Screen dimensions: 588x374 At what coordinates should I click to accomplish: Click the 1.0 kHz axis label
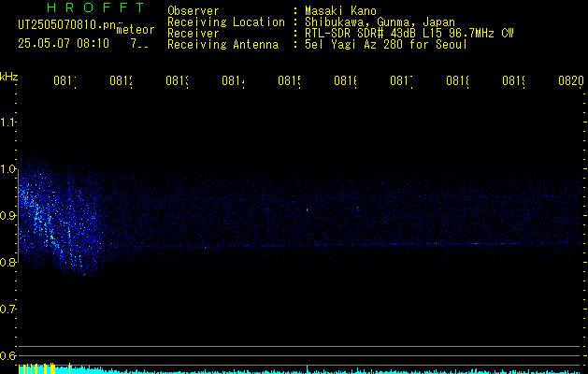click(7, 169)
